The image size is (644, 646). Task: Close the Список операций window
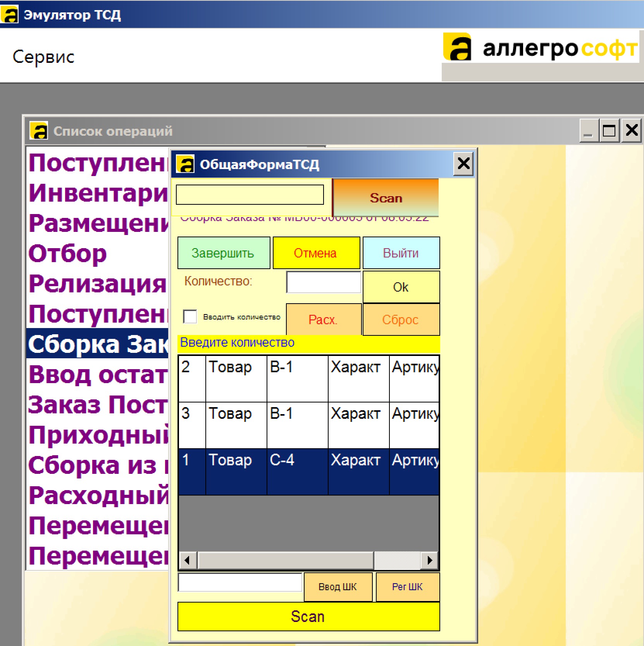point(632,131)
